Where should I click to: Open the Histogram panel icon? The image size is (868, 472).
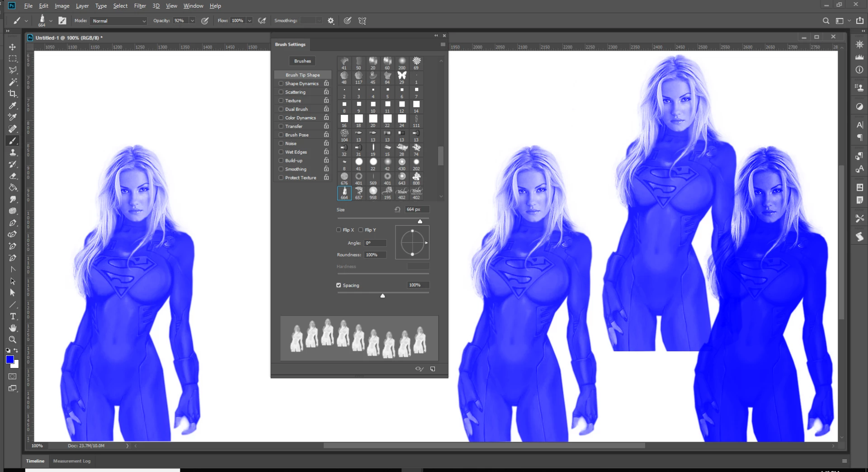point(859,57)
